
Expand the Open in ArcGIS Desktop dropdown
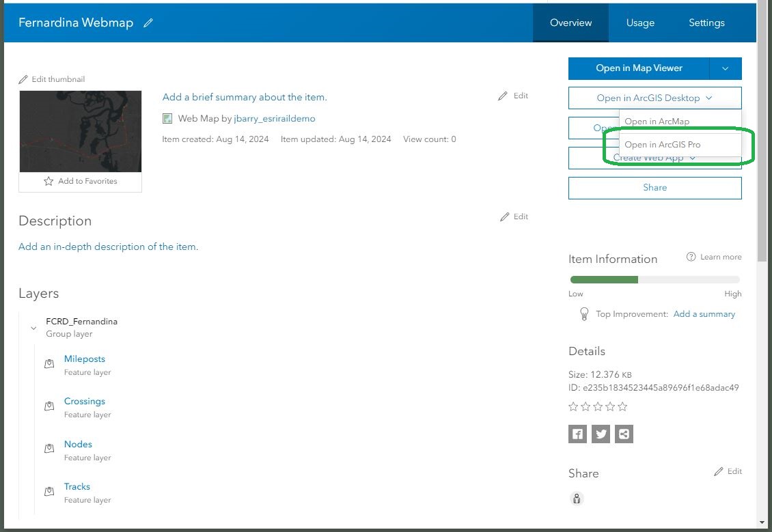pyautogui.click(x=654, y=98)
